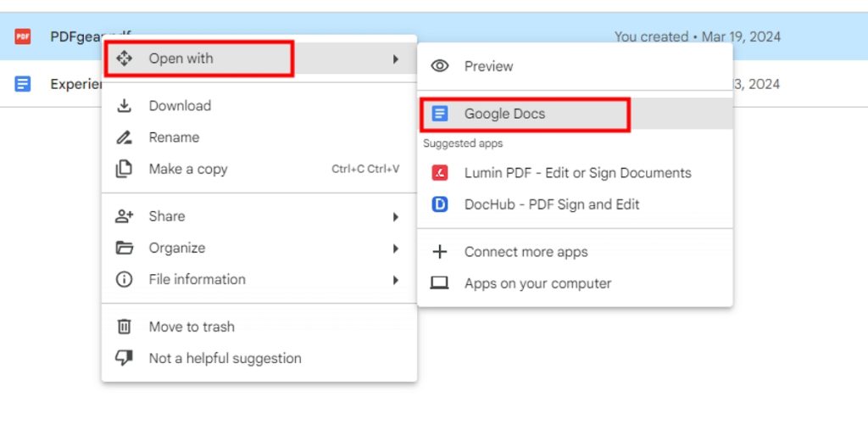This screenshot has width=868, height=442.
Task: Click the thumbs-down suggestion icon
Action: [x=124, y=358]
